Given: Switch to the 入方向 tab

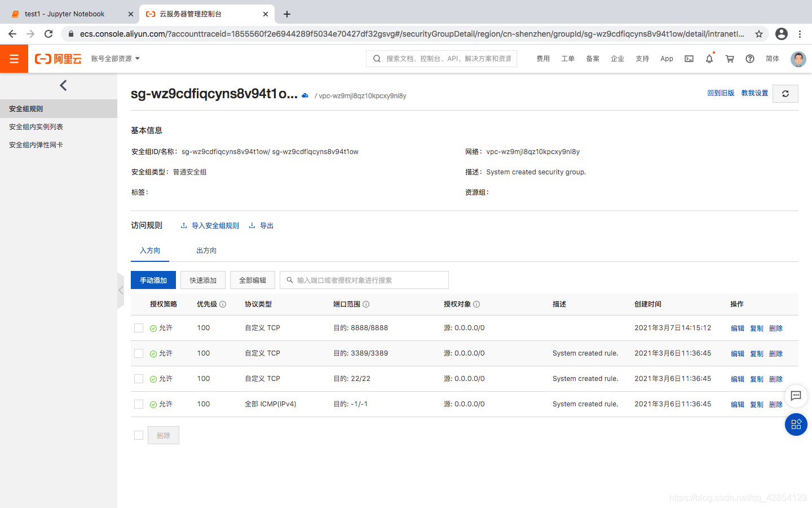Looking at the screenshot, I should pyautogui.click(x=150, y=251).
